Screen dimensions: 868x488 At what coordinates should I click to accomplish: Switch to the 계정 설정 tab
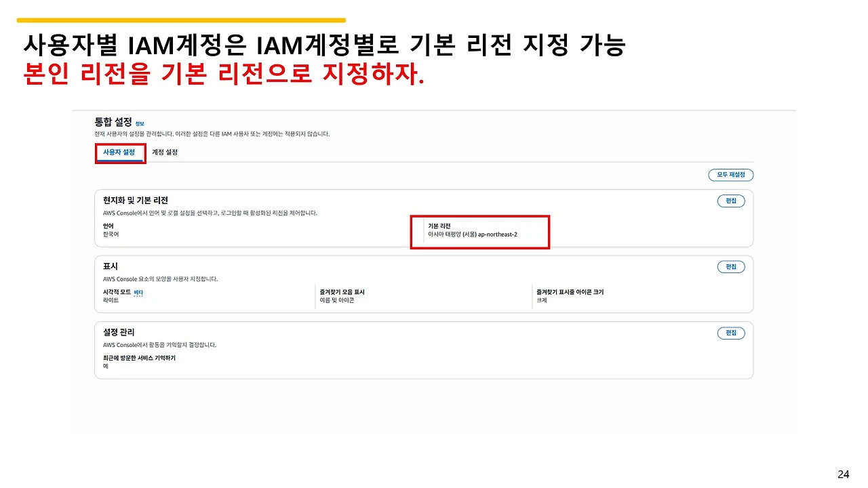tap(164, 152)
